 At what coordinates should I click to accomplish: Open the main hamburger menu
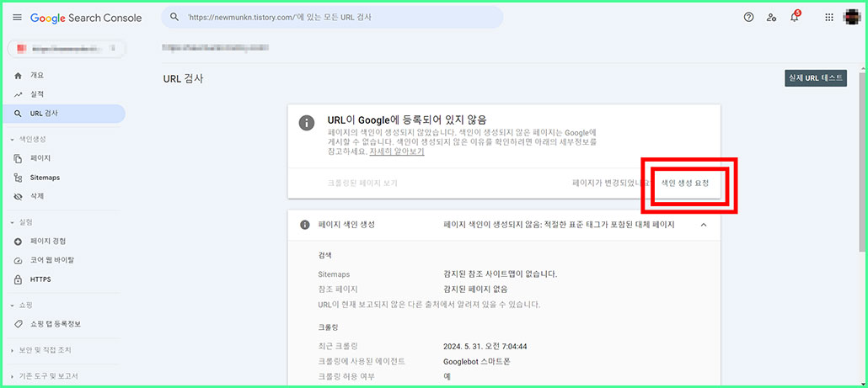[x=17, y=17]
